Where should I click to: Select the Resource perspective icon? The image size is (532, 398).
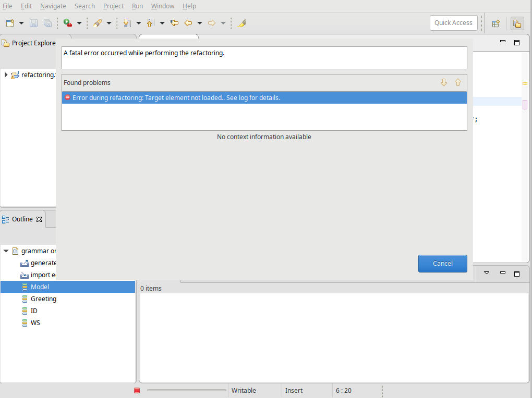517,23
